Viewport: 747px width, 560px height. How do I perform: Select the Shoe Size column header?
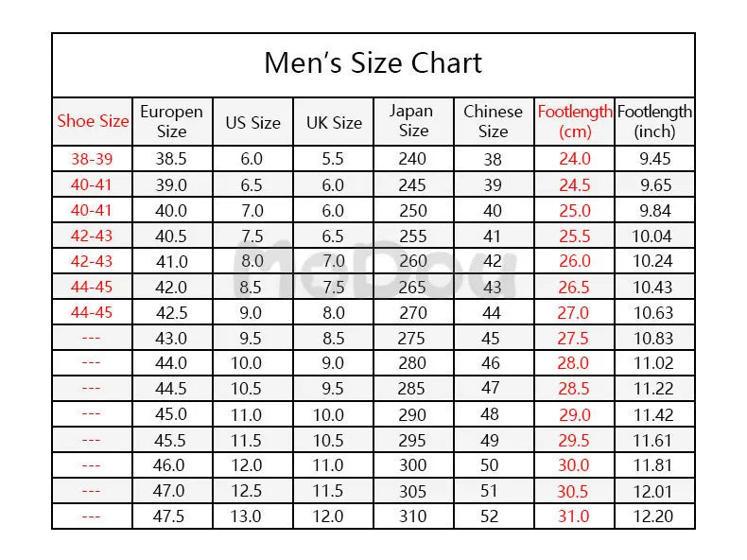(93, 121)
